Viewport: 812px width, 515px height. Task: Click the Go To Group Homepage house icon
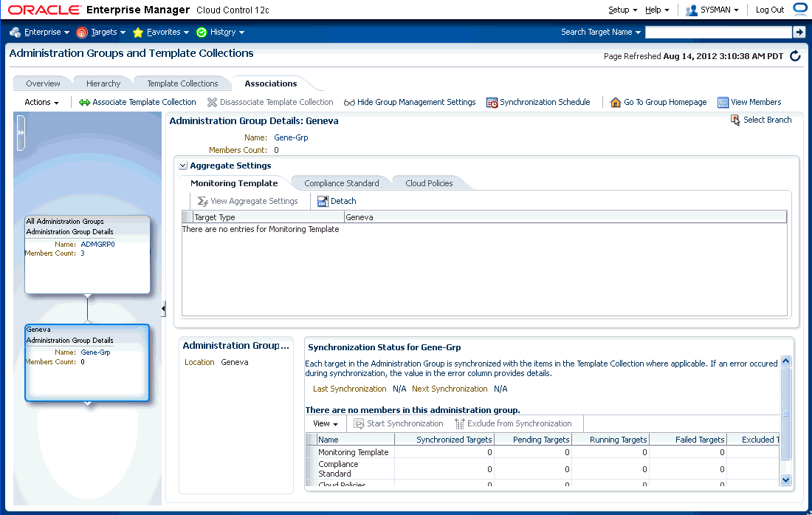pos(615,102)
